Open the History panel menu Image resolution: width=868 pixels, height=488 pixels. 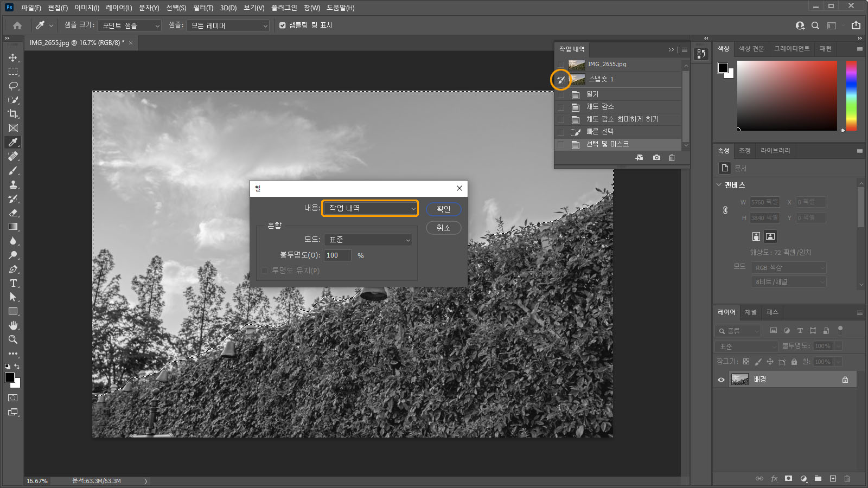(x=685, y=49)
